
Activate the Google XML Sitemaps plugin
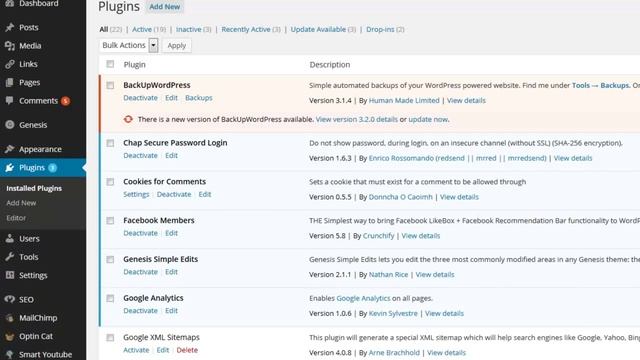[x=136, y=350]
